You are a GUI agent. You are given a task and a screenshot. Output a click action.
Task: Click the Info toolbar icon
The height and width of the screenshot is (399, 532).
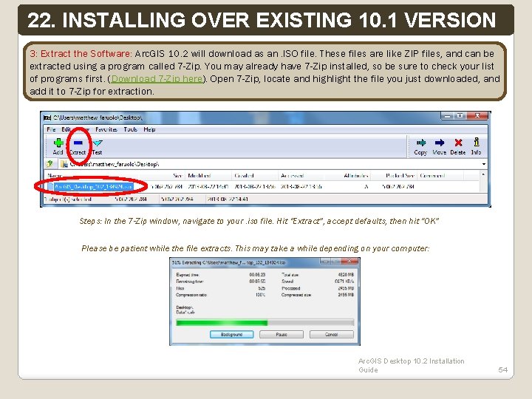477,142
